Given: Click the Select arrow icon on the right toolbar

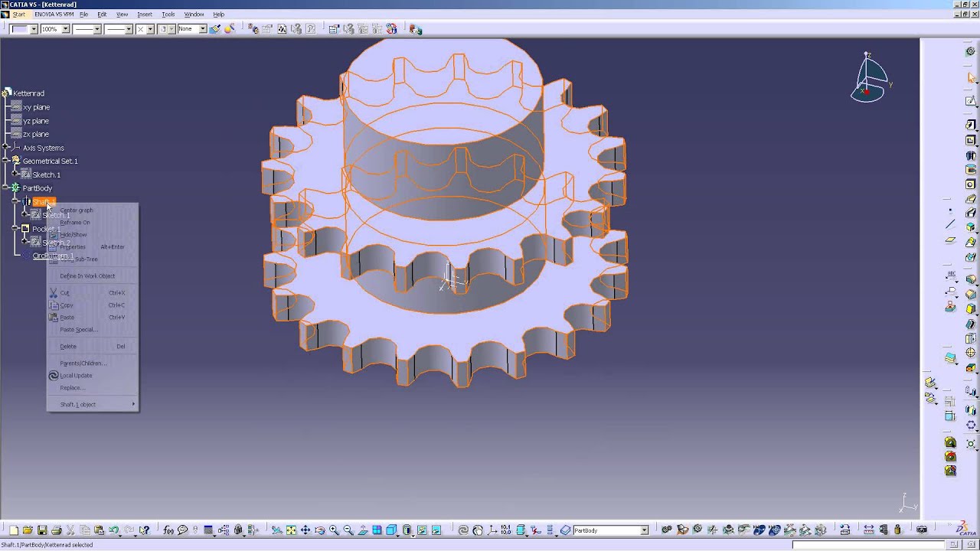Looking at the screenshot, I should pos(971,77).
